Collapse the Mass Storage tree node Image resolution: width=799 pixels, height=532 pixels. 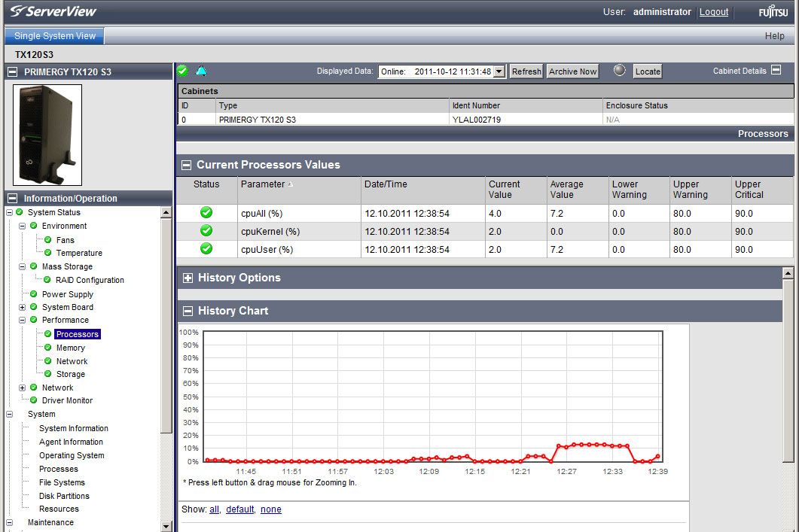[22, 267]
